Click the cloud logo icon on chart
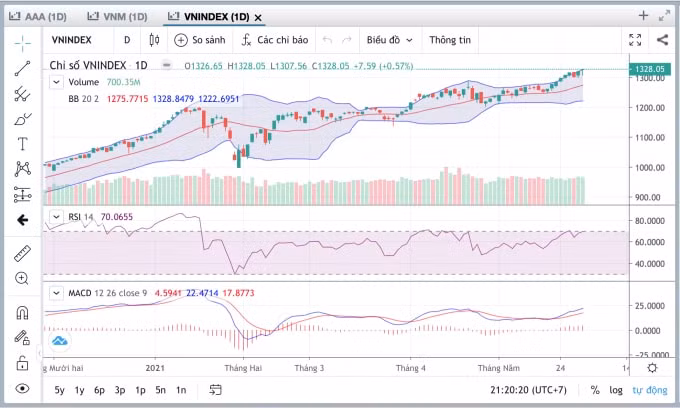The width and height of the screenshot is (680, 408). coord(59,341)
